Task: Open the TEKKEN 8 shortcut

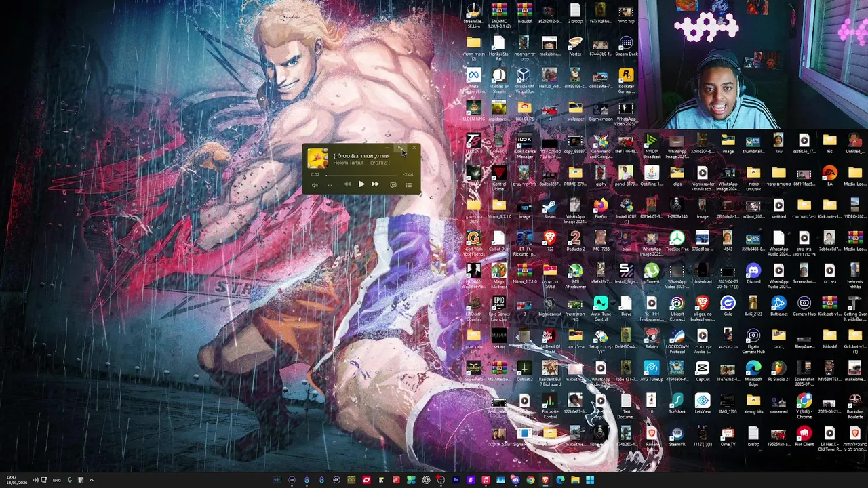Action: point(473,144)
